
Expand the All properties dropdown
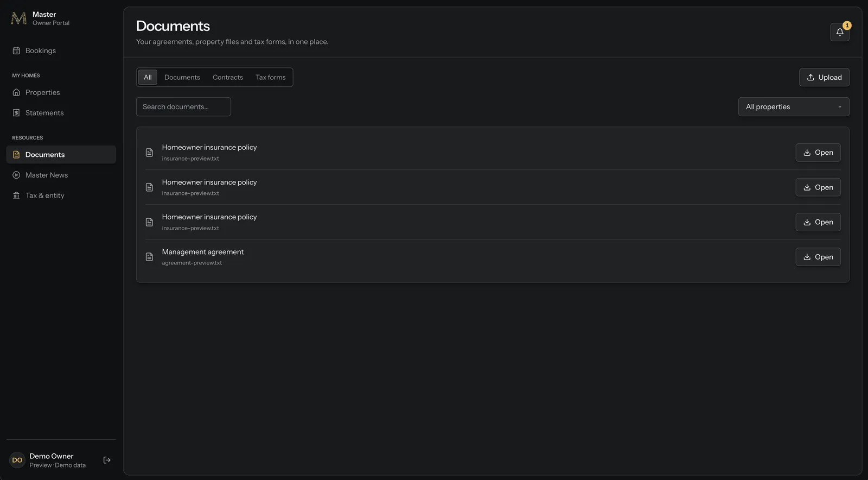coord(794,107)
